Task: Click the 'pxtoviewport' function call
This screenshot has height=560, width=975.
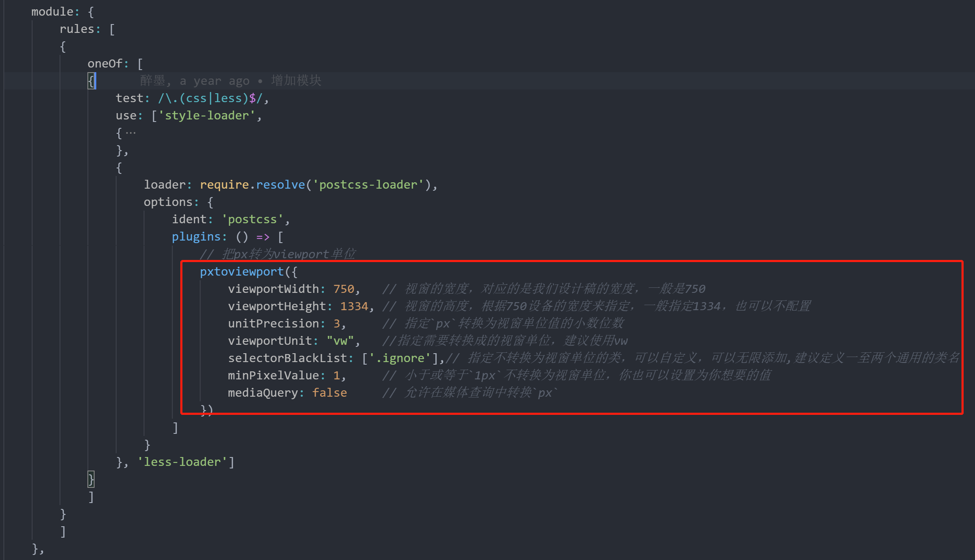Action: [242, 272]
